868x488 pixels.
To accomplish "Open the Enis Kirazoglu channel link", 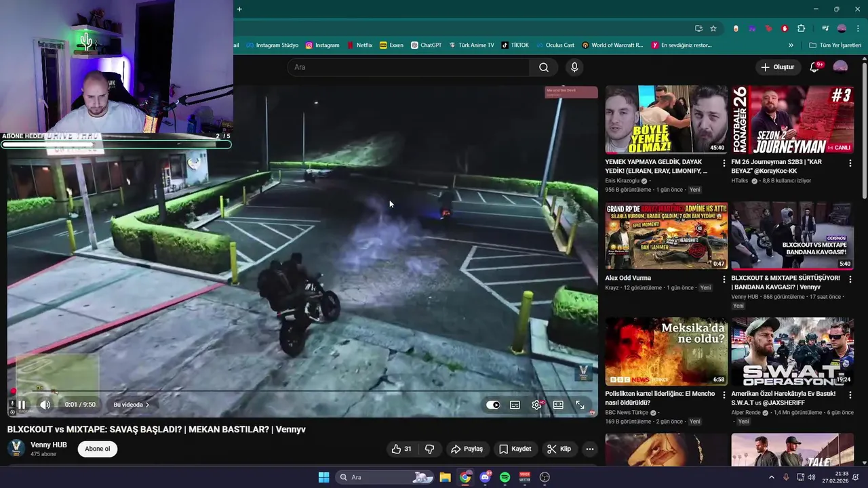I will [623, 181].
